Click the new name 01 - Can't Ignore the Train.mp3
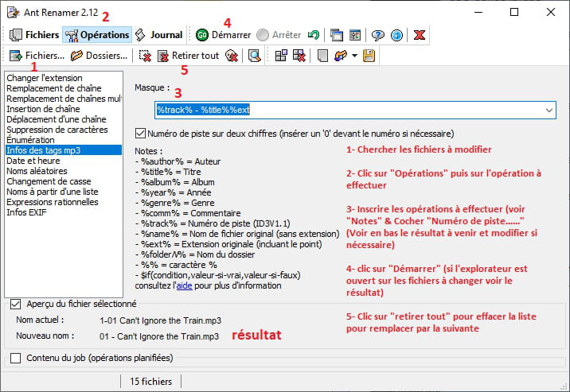 (159, 336)
